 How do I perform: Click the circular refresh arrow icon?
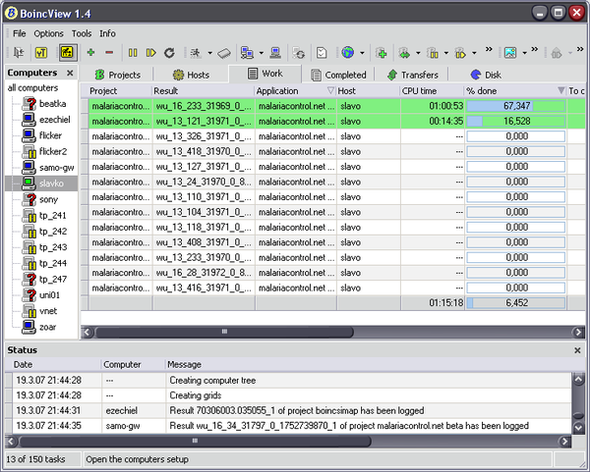click(x=169, y=53)
